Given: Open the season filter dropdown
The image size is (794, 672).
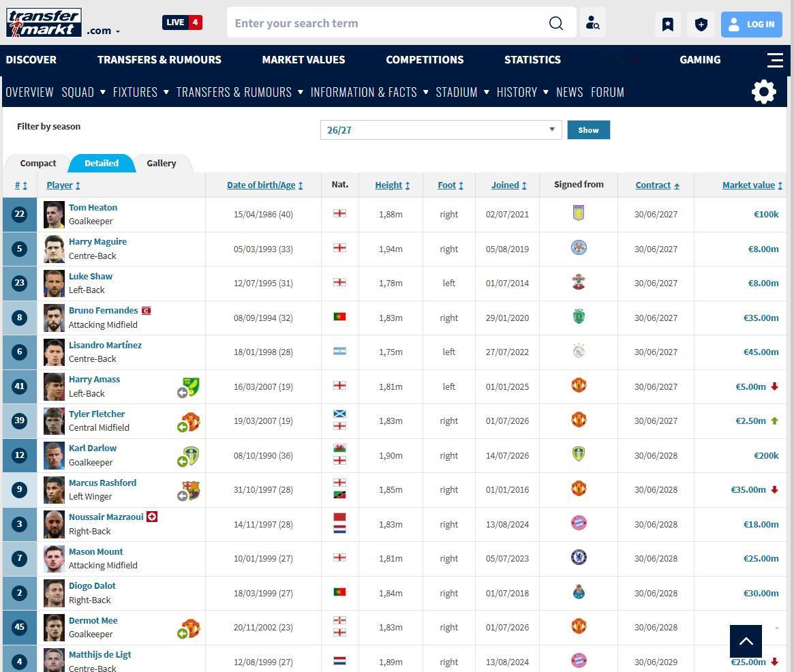Looking at the screenshot, I should tap(440, 129).
